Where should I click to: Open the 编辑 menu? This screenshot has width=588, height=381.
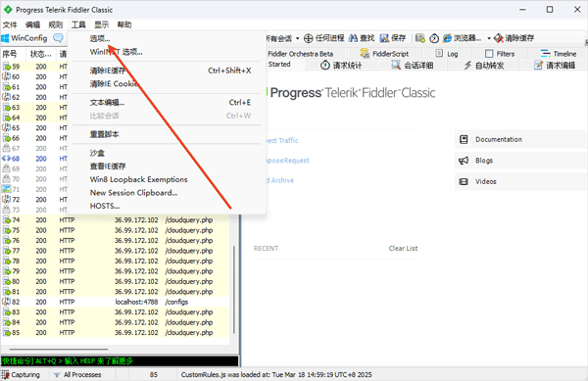pos(32,24)
